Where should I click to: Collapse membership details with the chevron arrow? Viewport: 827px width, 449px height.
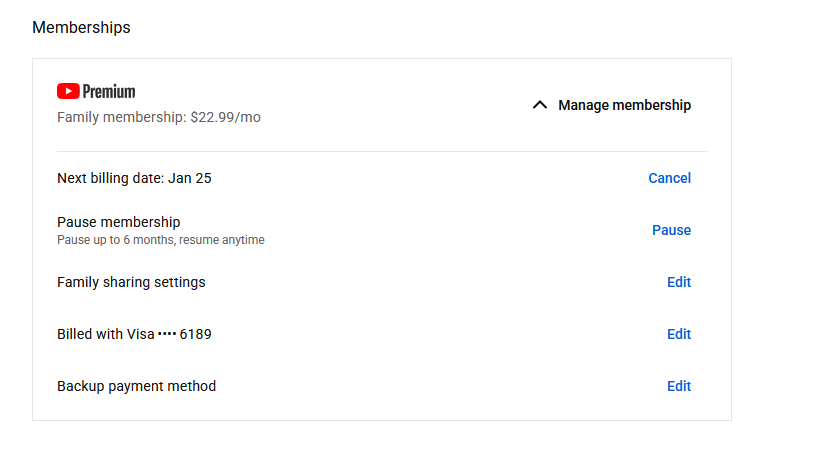[540, 105]
